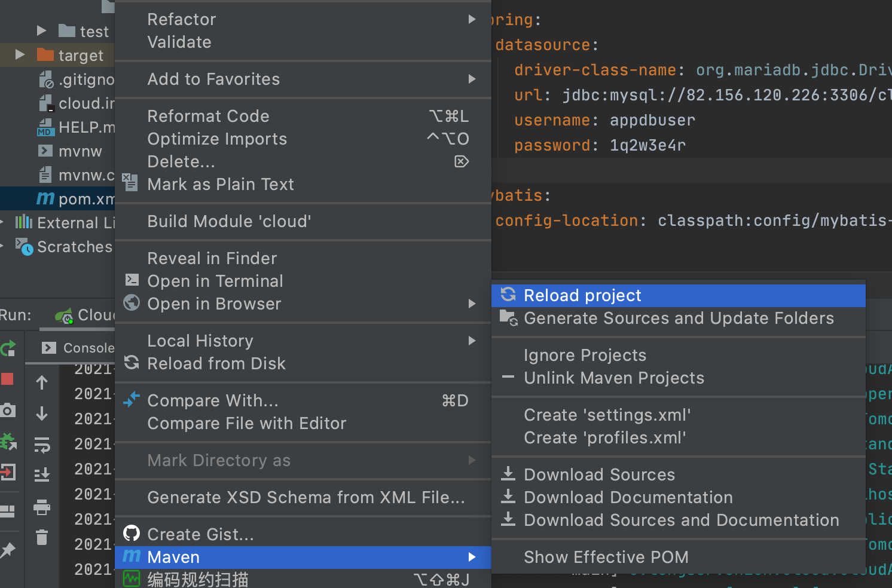Toggle Pin Tab in the Run panel
Viewport: 892px width, 588px height.
[x=8, y=550]
